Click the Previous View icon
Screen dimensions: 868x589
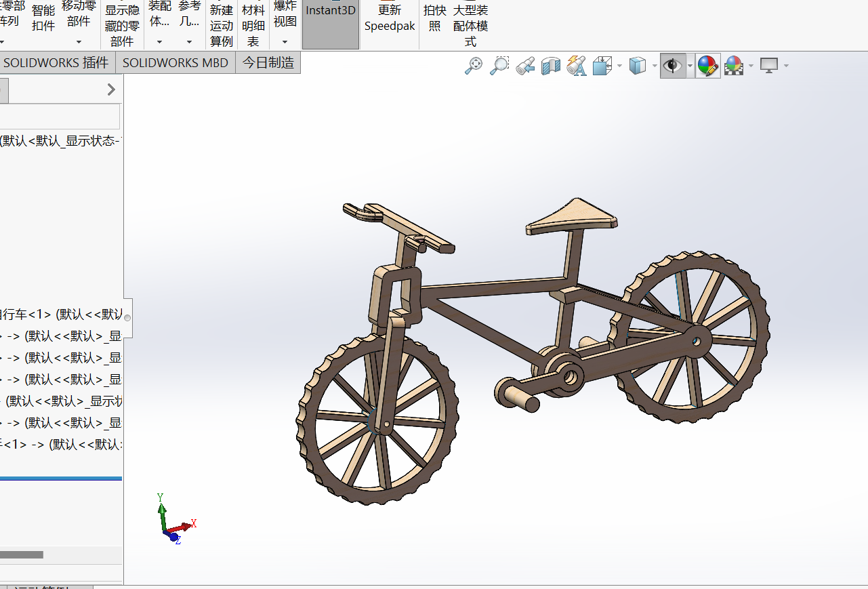(525, 66)
